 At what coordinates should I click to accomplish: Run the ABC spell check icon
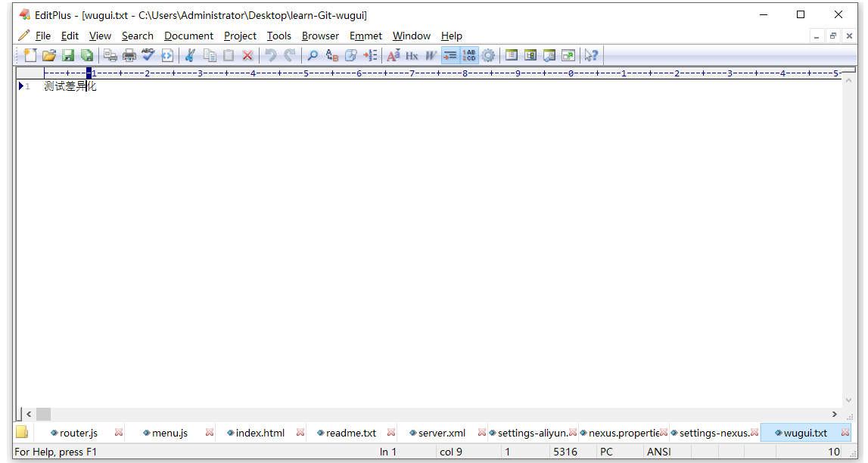point(148,55)
